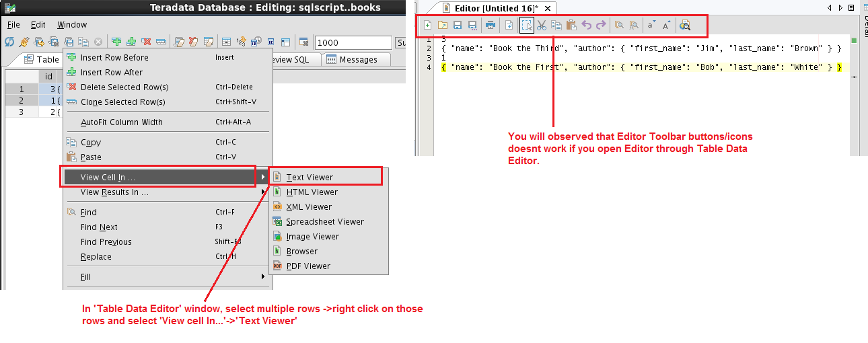Select Spreadsheet Viewer in the submenu
Image resolution: width=868 pixels, height=343 pixels.
(328, 221)
